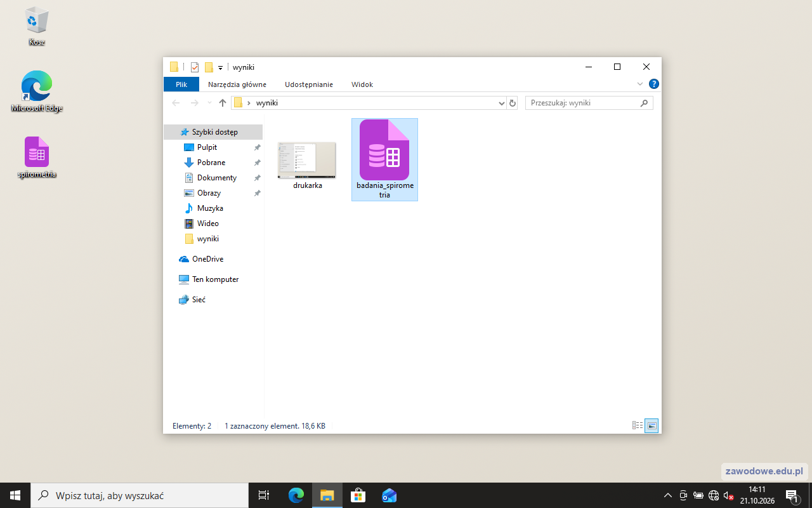Open the Customize Quick Access Toolbar dropdown arrow

220,67
